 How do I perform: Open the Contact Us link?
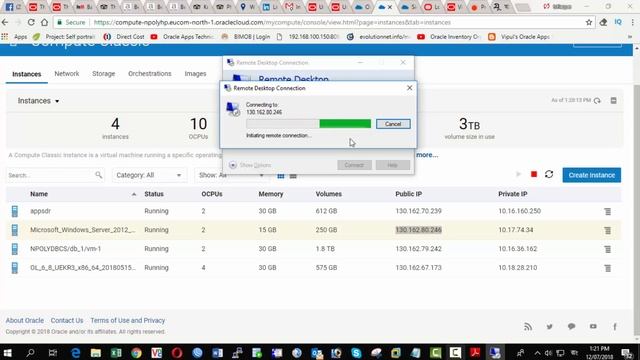pyautogui.click(x=67, y=320)
